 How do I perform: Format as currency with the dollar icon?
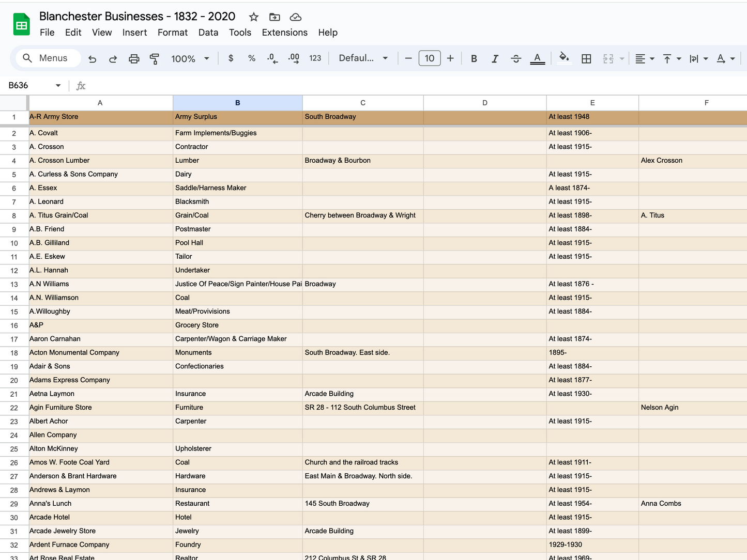[x=231, y=58]
